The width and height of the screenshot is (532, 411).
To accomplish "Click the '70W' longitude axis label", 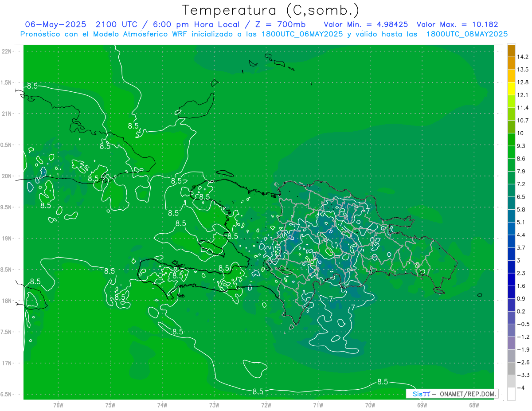I will [370, 405].
